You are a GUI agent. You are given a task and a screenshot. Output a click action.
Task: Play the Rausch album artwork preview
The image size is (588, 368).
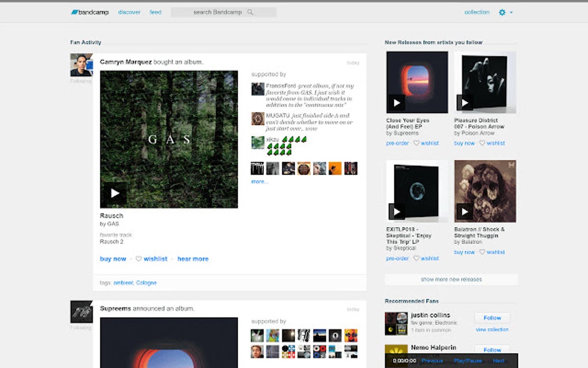click(115, 193)
